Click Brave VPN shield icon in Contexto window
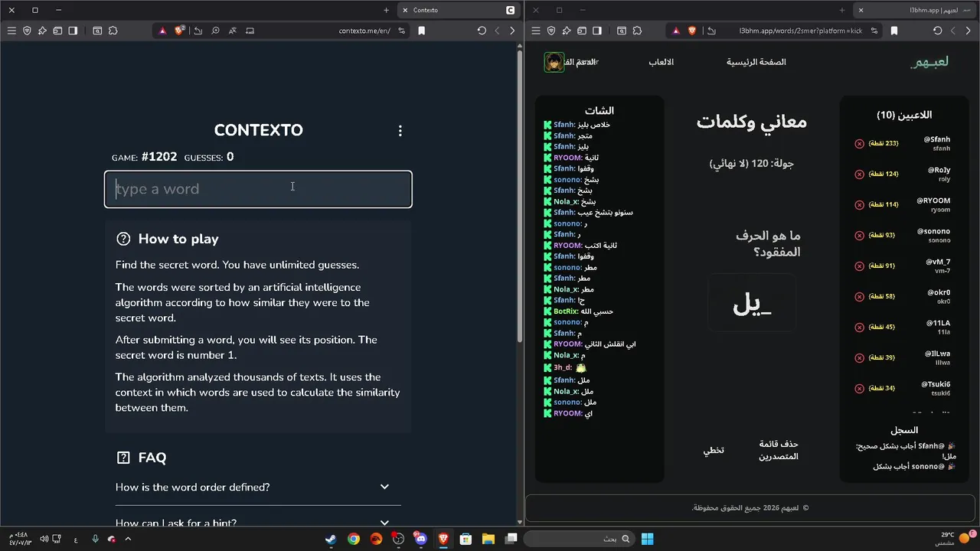This screenshot has width=980, height=551. tap(27, 31)
